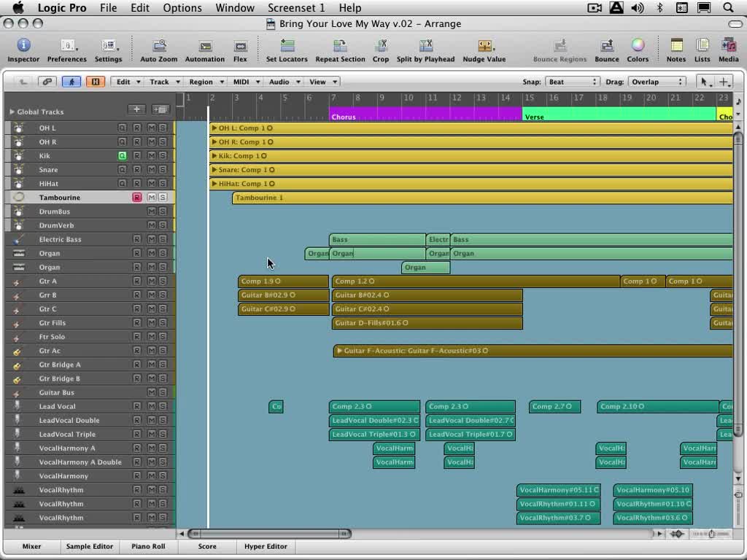
Task: Open the Region local menu dropdown
Action: pos(205,82)
